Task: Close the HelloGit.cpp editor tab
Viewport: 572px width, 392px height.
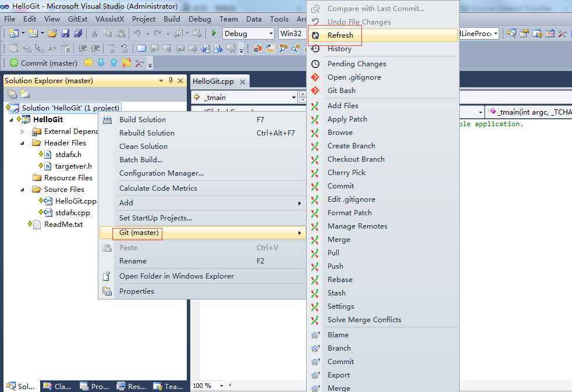Action: 243,81
